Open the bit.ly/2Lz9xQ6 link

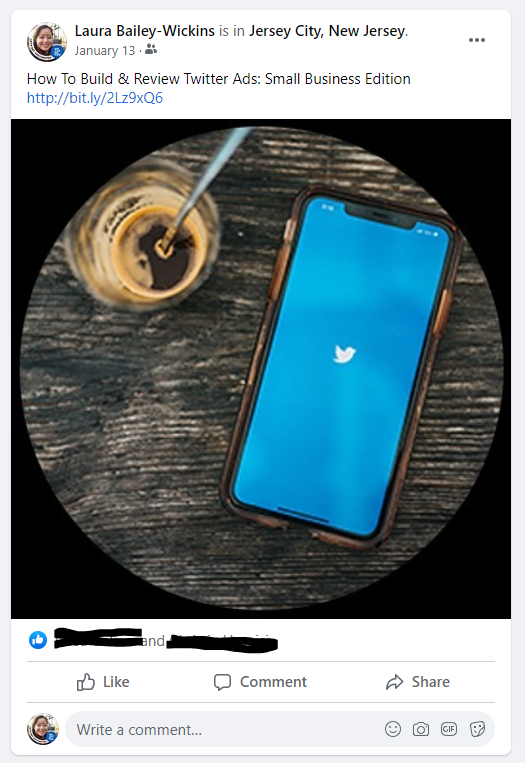click(x=95, y=98)
